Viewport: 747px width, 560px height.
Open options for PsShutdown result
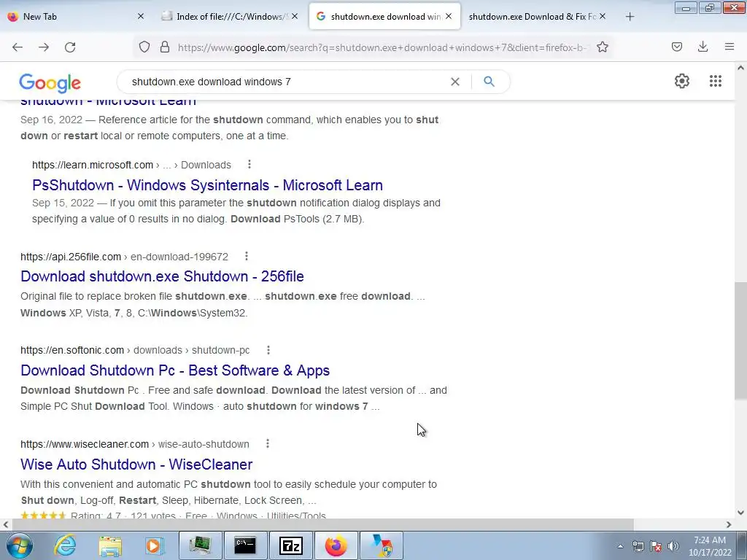click(249, 164)
